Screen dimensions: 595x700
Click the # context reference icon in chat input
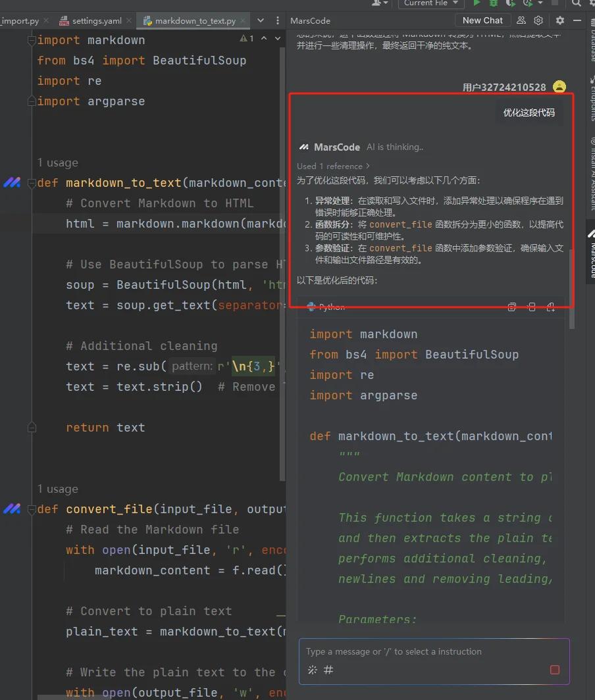(328, 670)
